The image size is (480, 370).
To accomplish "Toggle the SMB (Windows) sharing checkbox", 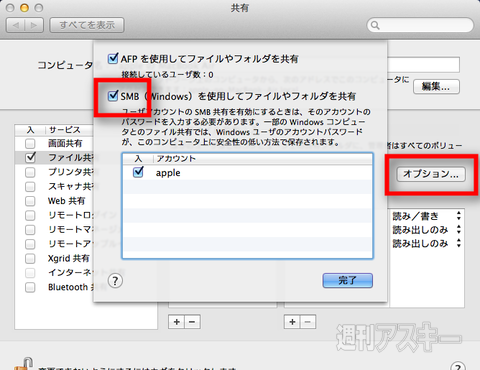I will pyautogui.click(x=113, y=96).
